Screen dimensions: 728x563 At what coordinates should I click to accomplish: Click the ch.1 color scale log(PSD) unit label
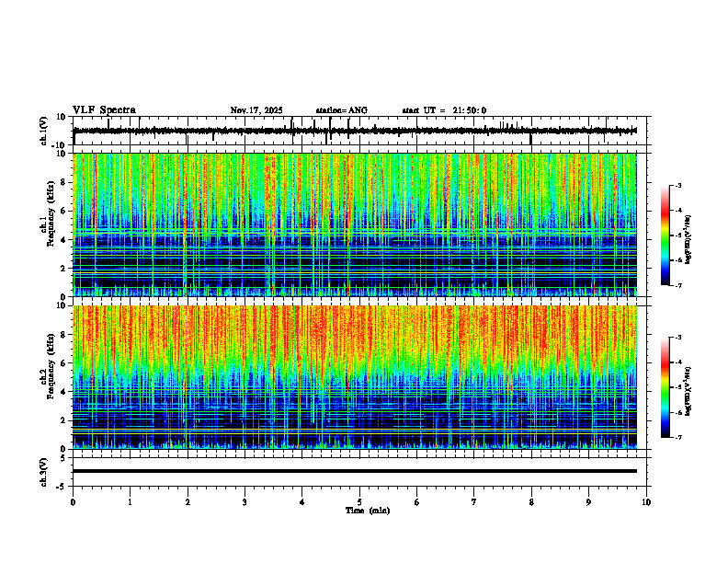688,239
